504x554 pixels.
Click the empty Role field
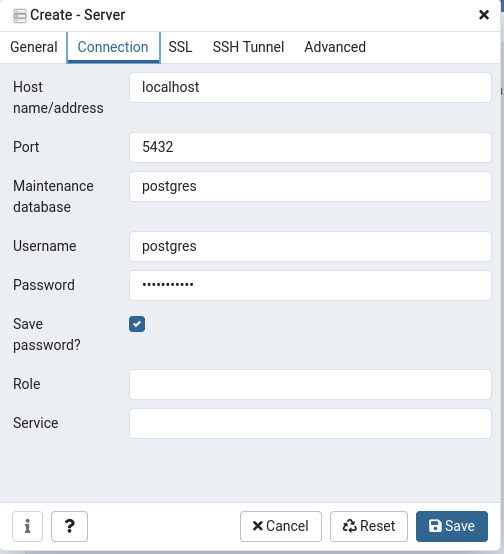point(310,384)
